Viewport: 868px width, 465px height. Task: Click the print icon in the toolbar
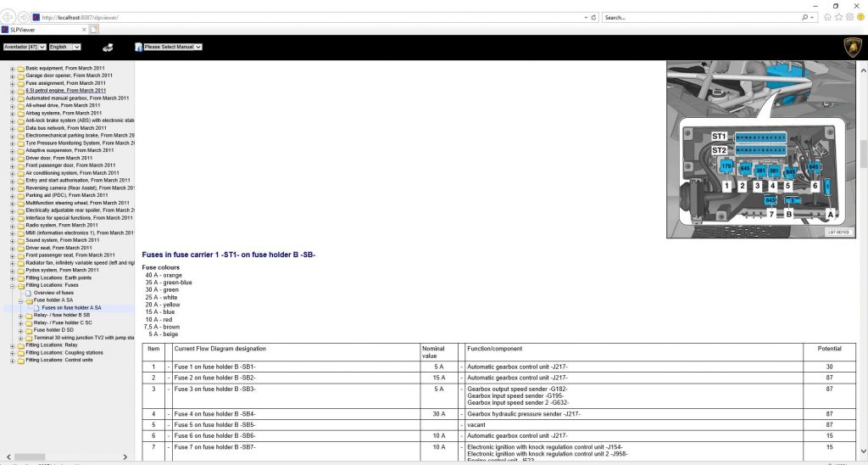pos(108,48)
